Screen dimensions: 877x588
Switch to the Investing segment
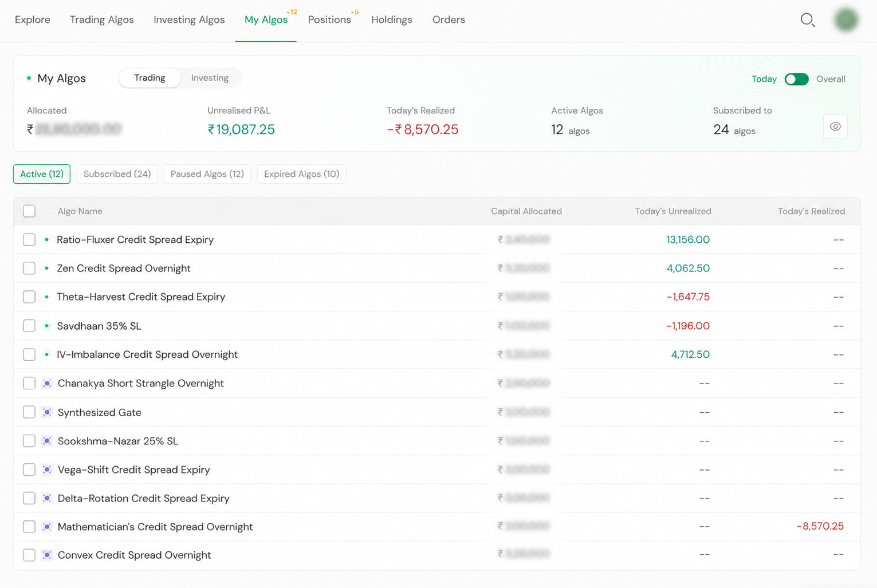(x=210, y=78)
